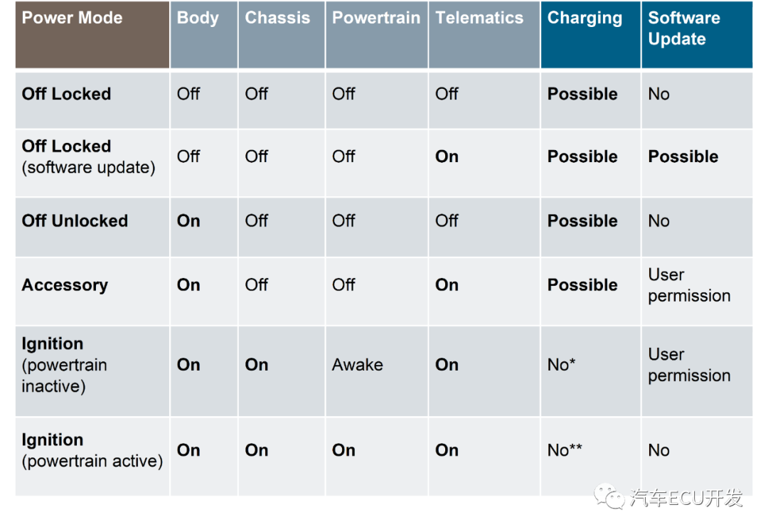Viewport: 768px width, 532px height.
Task: Click the Charging column header
Action: [x=585, y=18]
